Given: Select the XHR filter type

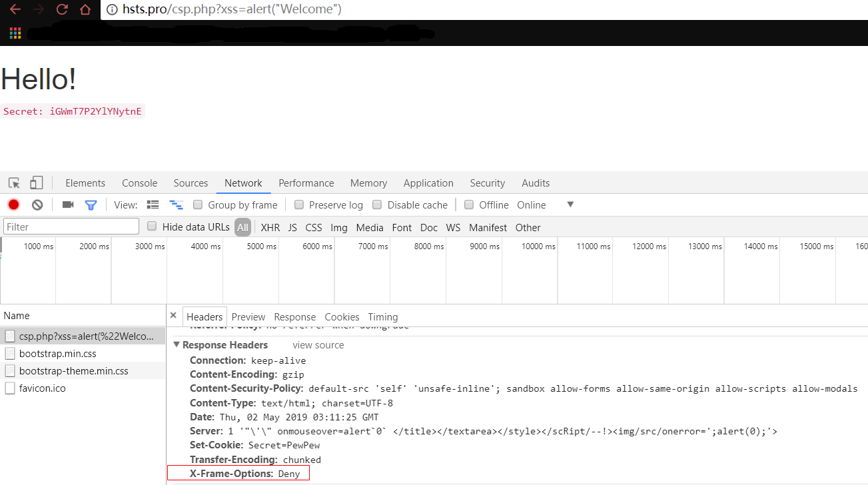Looking at the screenshot, I should (x=270, y=228).
